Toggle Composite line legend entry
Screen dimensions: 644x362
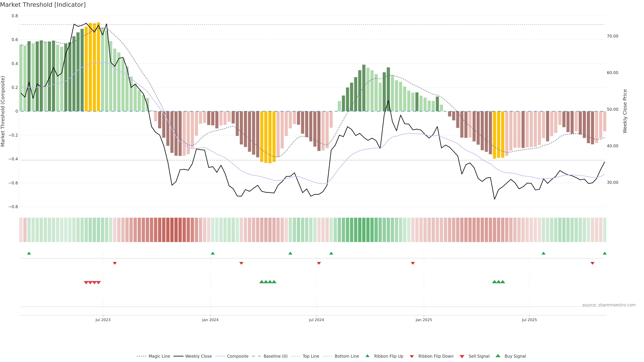click(237, 356)
